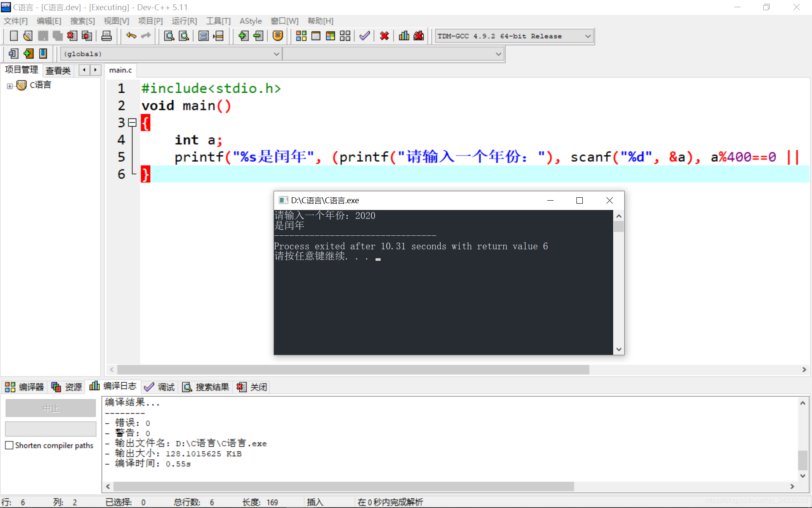Click the 关闭 button in bottom panel
The width and height of the screenshot is (812, 508).
click(252, 387)
